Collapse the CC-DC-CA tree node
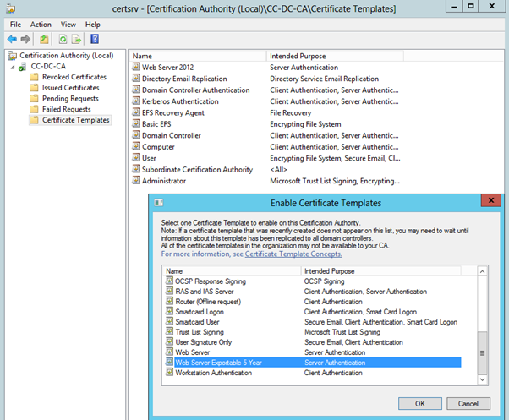 point(14,67)
